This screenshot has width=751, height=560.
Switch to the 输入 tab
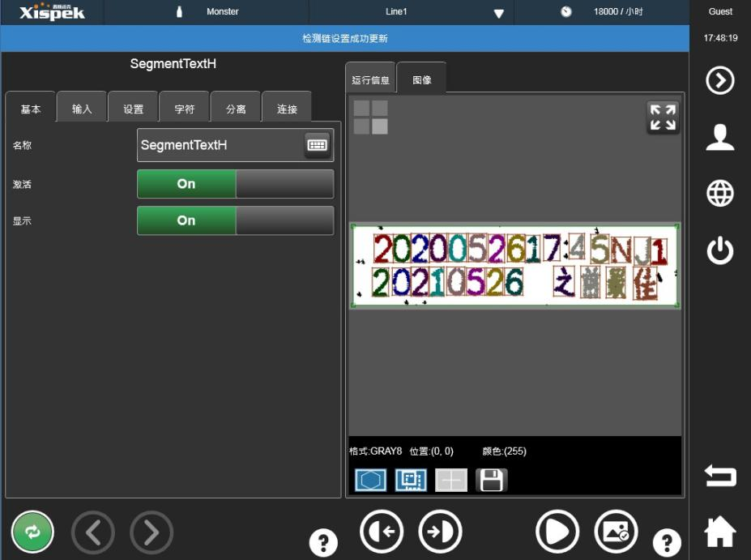pyautogui.click(x=82, y=109)
